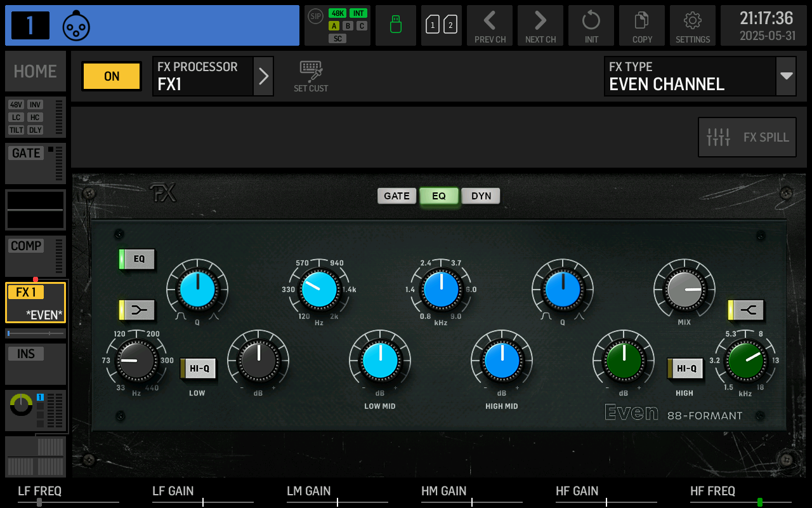Turn off FX1 with the ON toggle
Screen dimensions: 812x508
pos(111,76)
